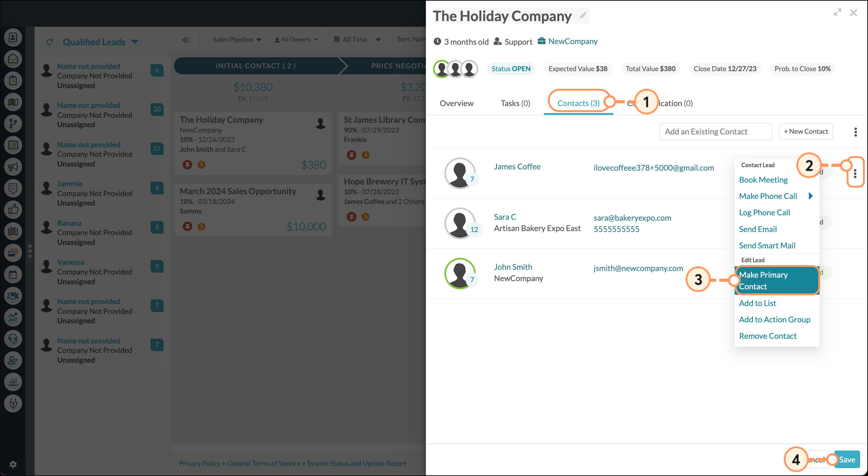The width and height of the screenshot is (868, 476).
Task: Open the March 2024 Sales Opportunity card
Action: click(253, 210)
